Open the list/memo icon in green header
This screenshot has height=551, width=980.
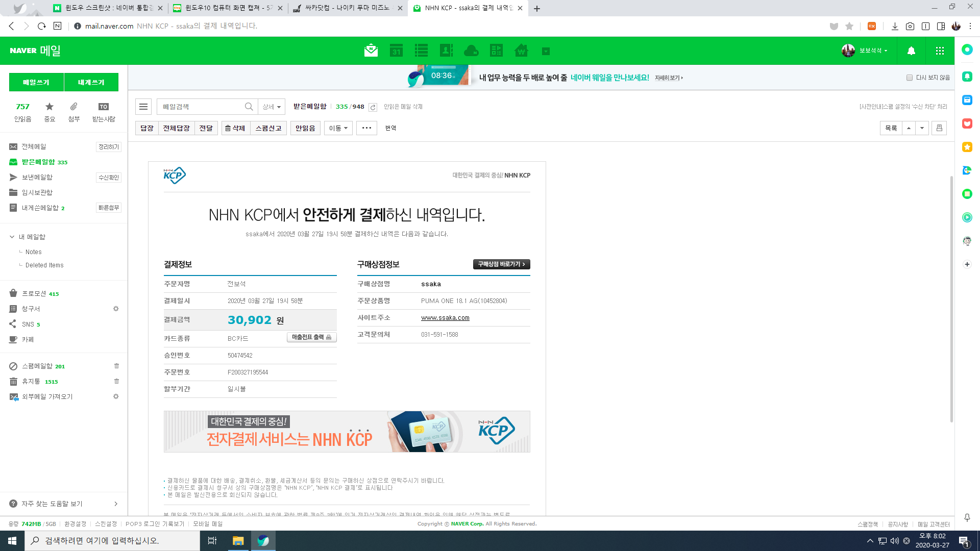(x=421, y=51)
